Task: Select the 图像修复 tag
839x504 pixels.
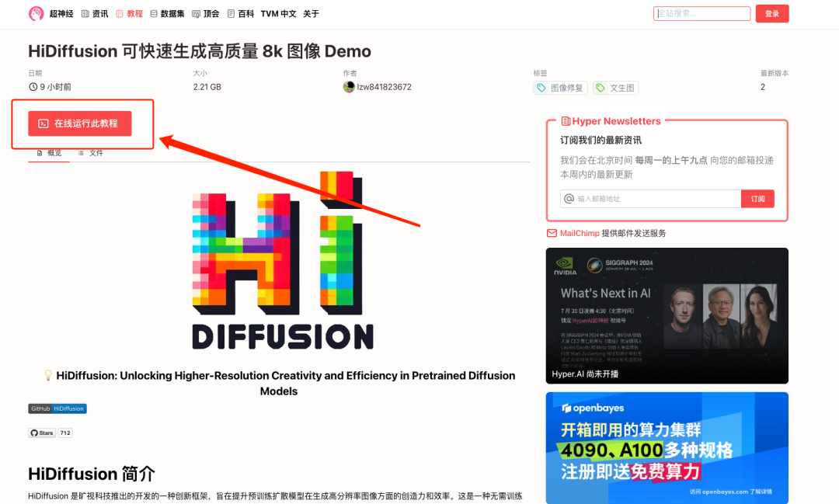Action: point(560,88)
